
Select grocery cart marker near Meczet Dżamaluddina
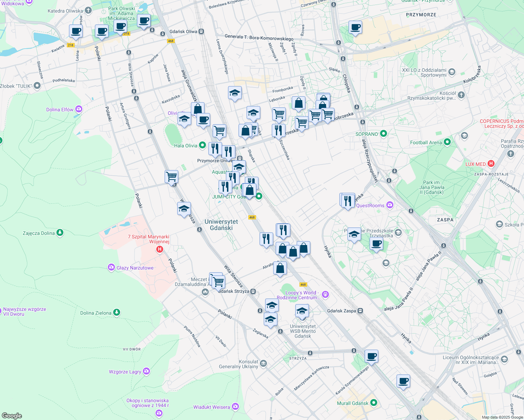tap(218, 282)
